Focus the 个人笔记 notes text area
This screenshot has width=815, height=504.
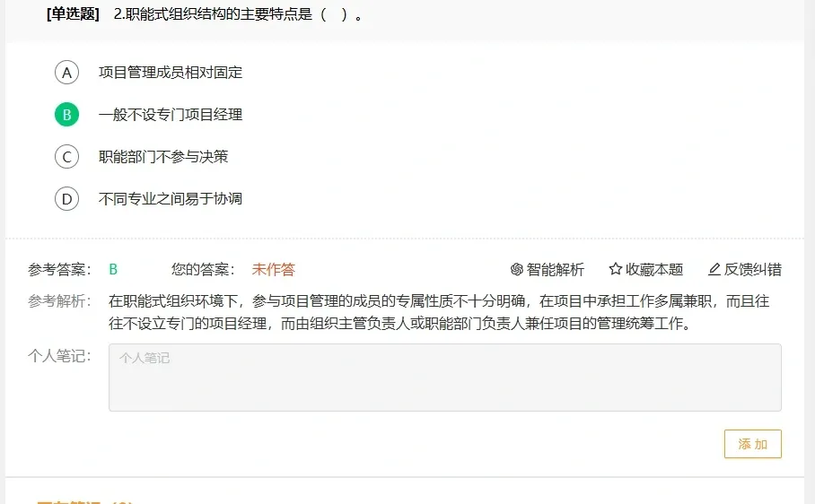[x=445, y=378]
